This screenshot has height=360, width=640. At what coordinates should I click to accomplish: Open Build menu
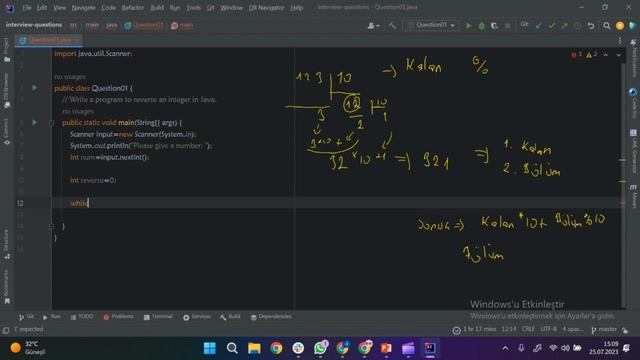[x=157, y=8]
